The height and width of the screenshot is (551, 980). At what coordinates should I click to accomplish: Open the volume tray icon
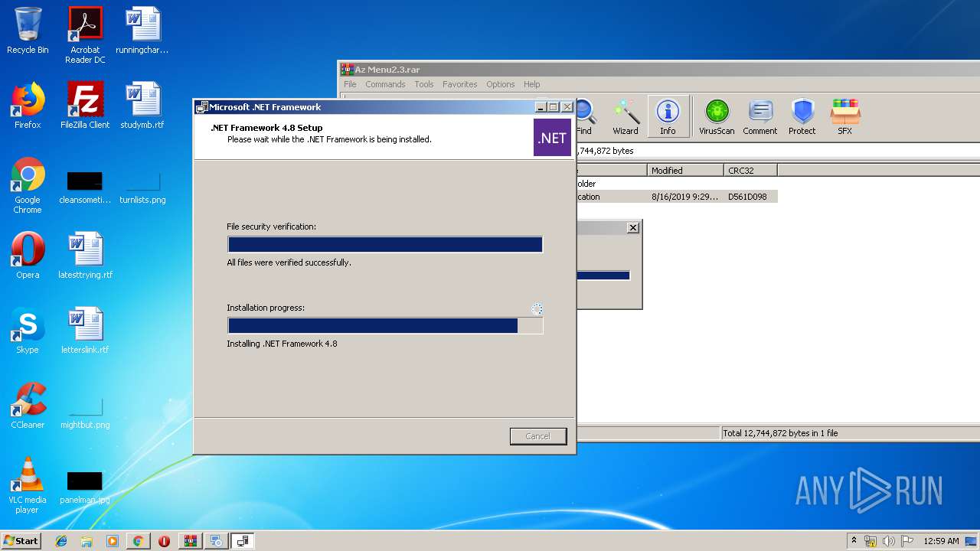tap(889, 541)
